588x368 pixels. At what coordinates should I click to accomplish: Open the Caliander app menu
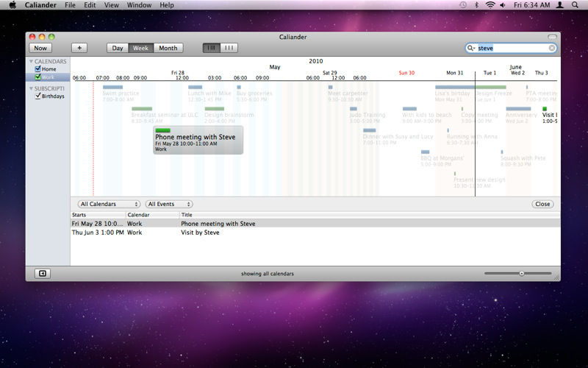[x=40, y=5]
